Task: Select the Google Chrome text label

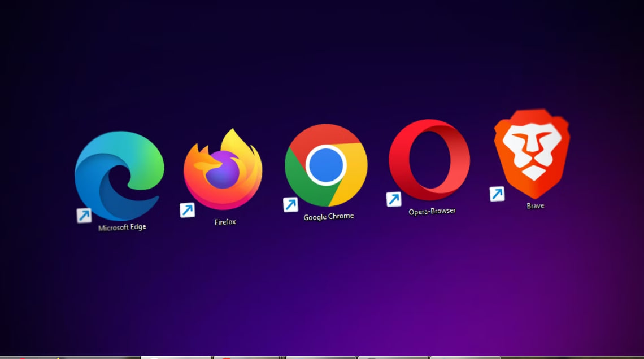Action: coord(328,216)
